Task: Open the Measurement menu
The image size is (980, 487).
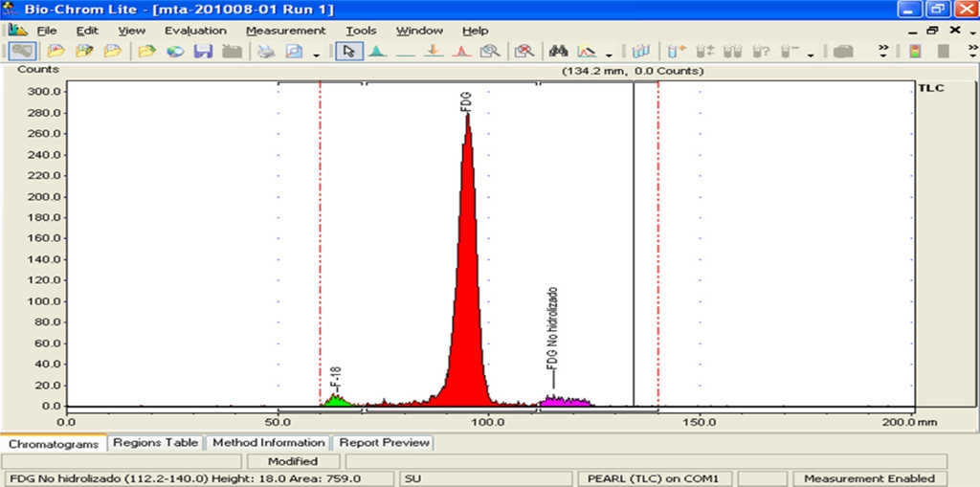Action: point(285,31)
